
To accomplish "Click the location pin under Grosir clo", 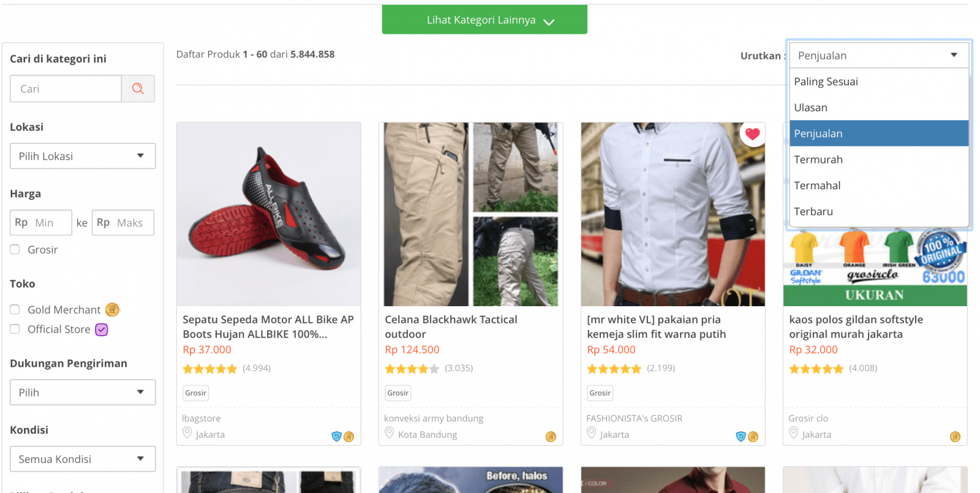I will pyautogui.click(x=793, y=433).
